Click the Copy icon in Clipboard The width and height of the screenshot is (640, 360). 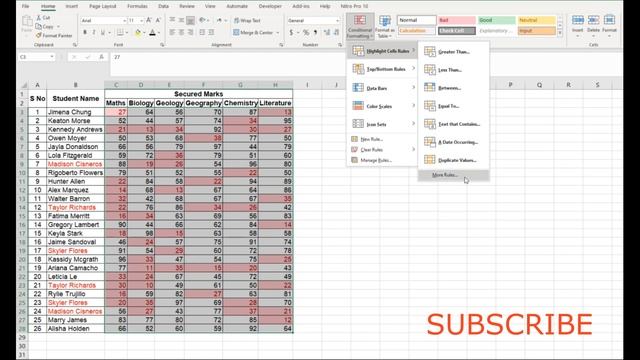pos(39,27)
